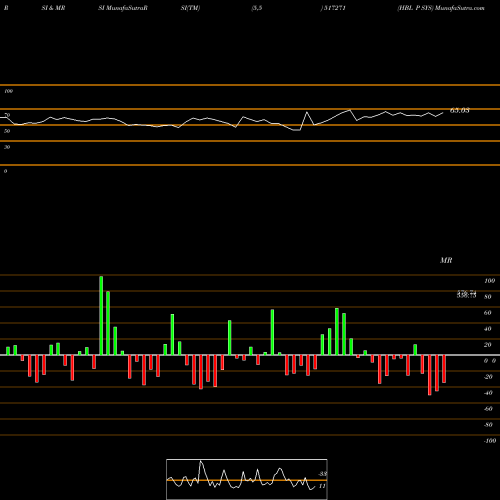This screenshot has width=500, height=500.
Task: Select the stock code 517271 in the header
Action: [x=334, y=8]
